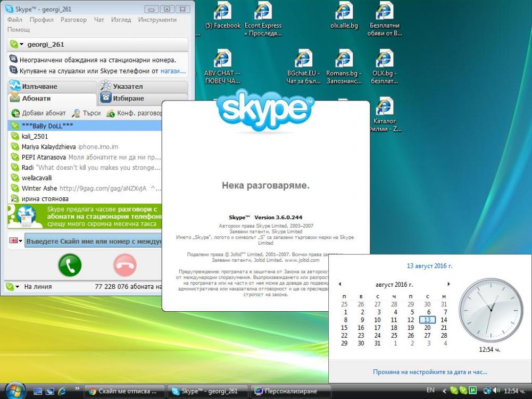Image resolution: width=532 pixels, height=399 pixels.
Task: Click Промяна на настройките за дата и час link
Action: 430,372
